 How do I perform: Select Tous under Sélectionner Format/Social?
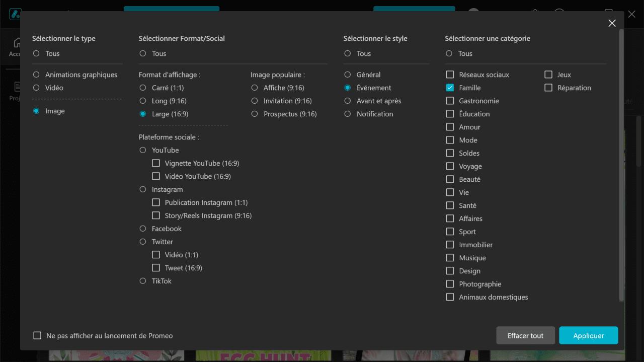pyautogui.click(x=143, y=53)
